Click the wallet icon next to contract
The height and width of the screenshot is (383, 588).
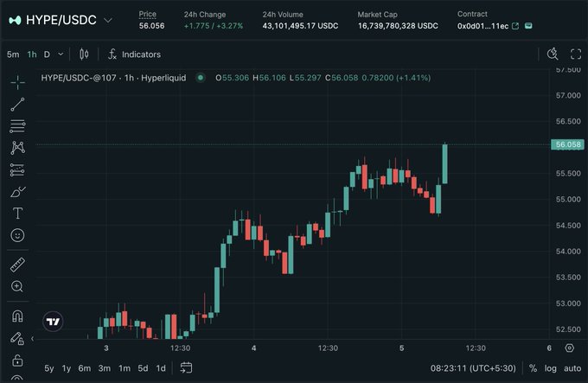tap(528, 26)
